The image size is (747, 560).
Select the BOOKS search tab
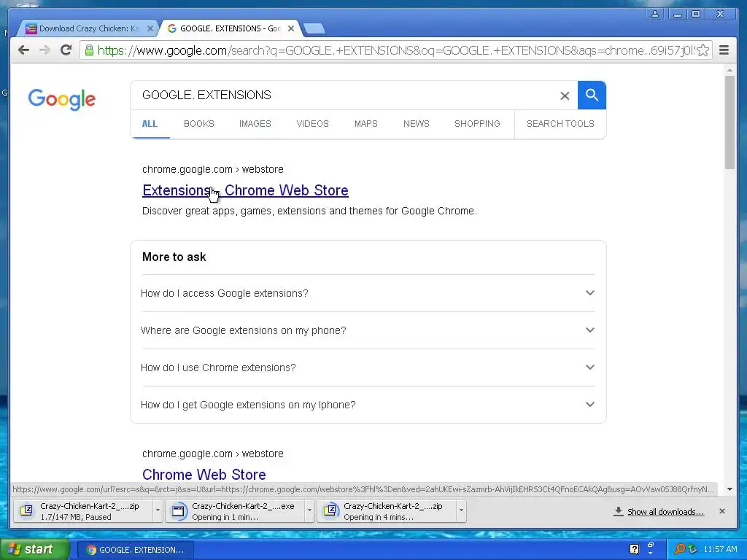tap(199, 124)
